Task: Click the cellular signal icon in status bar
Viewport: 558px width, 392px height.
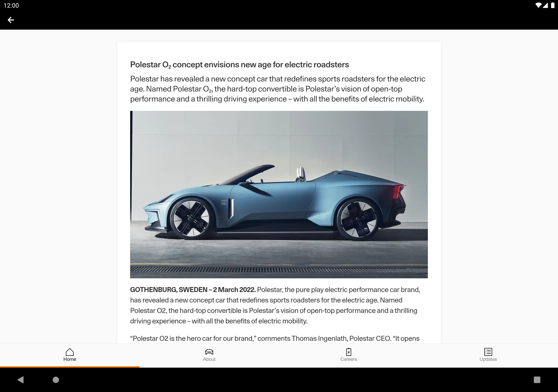Action: tap(545, 5)
